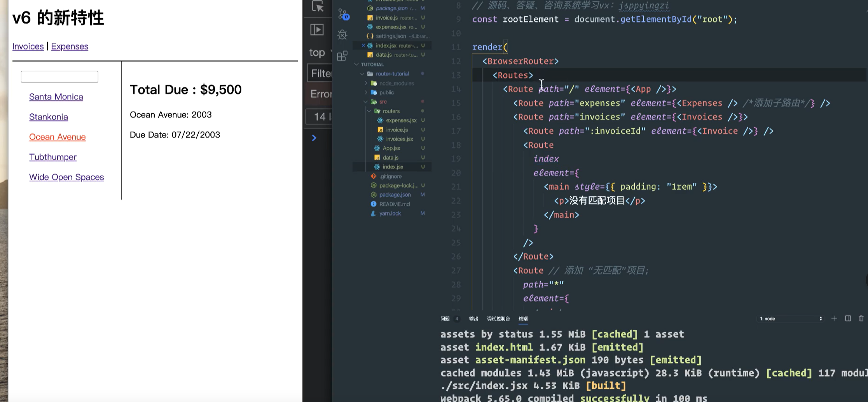Open the DevTools 'top' context dropdown

[x=320, y=52]
